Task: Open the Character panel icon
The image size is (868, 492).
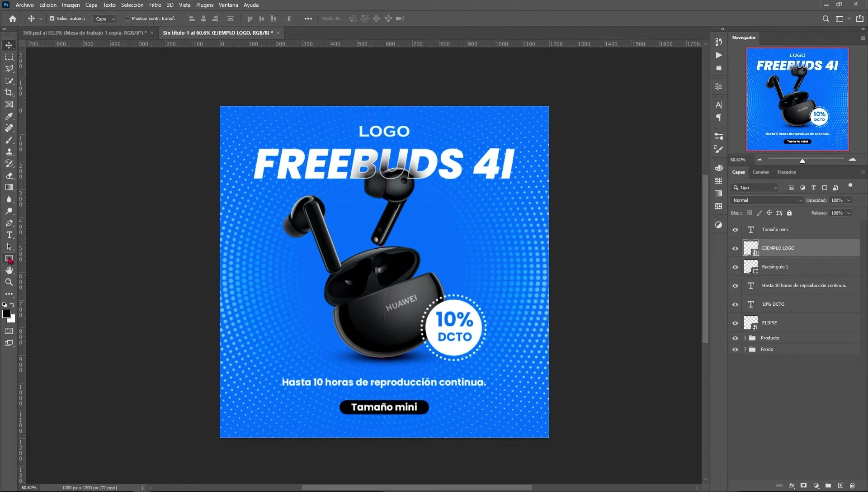Action: click(x=718, y=105)
